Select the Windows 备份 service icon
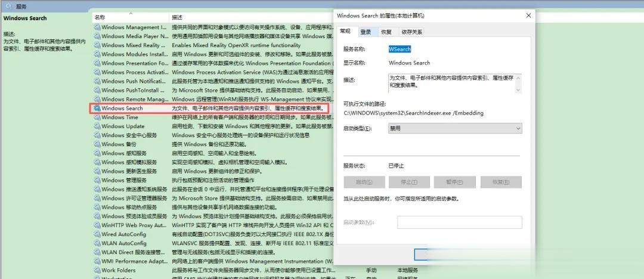 click(97, 144)
